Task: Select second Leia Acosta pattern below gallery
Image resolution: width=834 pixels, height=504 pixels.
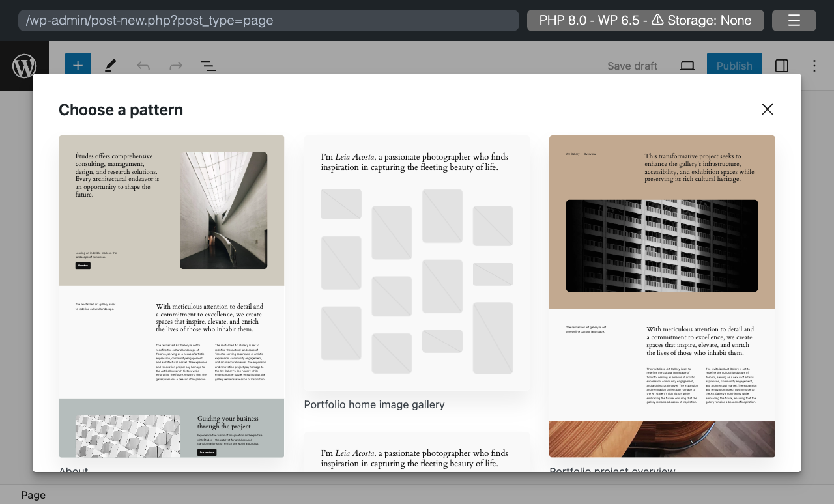Action: (x=417, y=451)
